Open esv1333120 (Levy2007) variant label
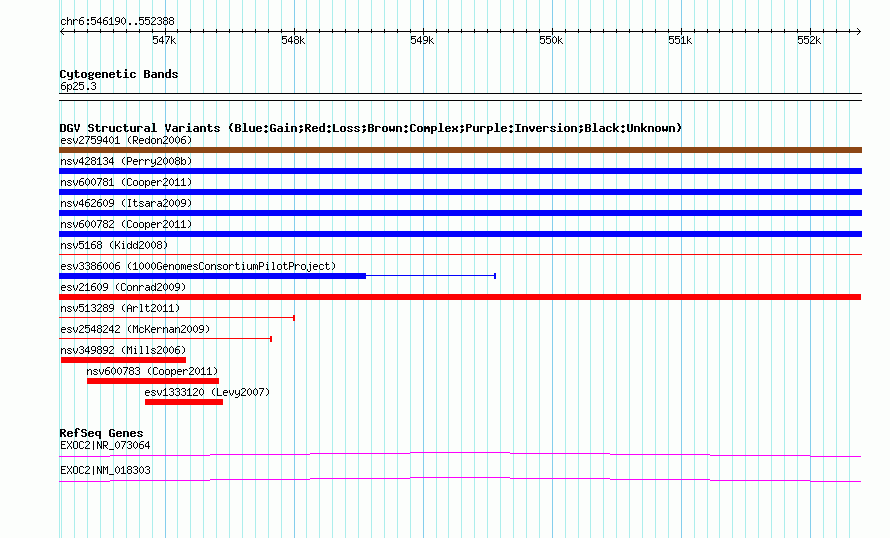Viewport: 890px width, 538px height. (207, 392)
